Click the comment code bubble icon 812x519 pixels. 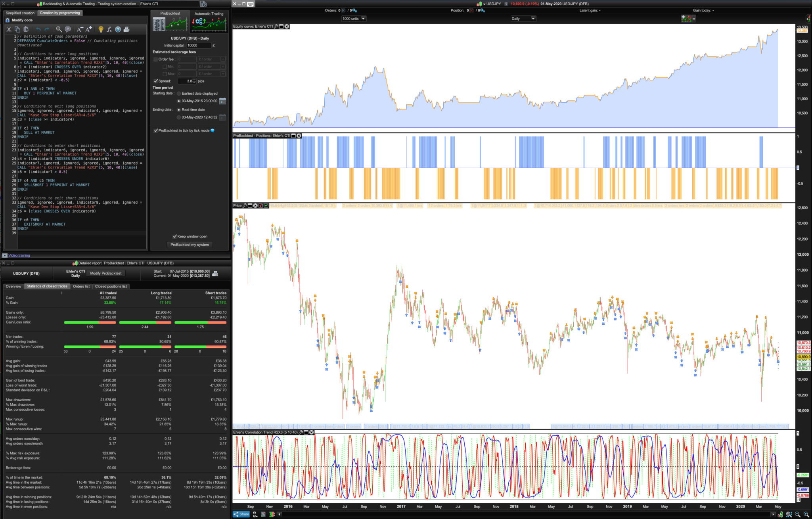click(68, 29)
